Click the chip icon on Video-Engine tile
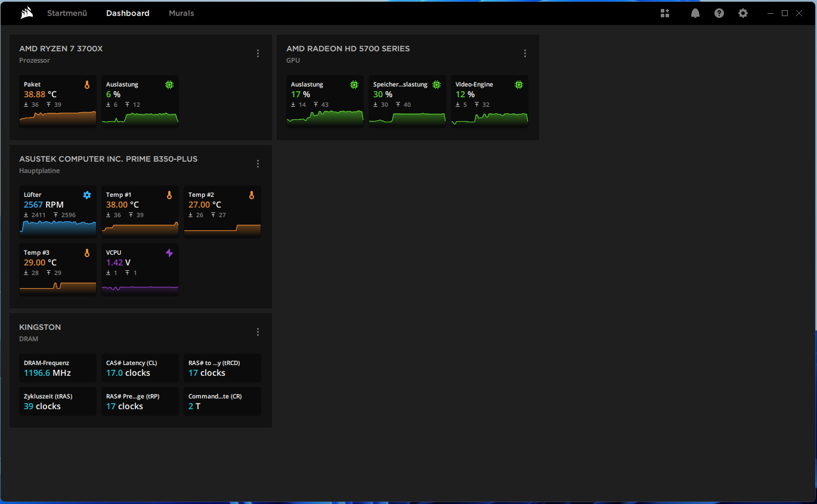The height and width of the screenshot is (504, 817). click(x=519, y=85)
